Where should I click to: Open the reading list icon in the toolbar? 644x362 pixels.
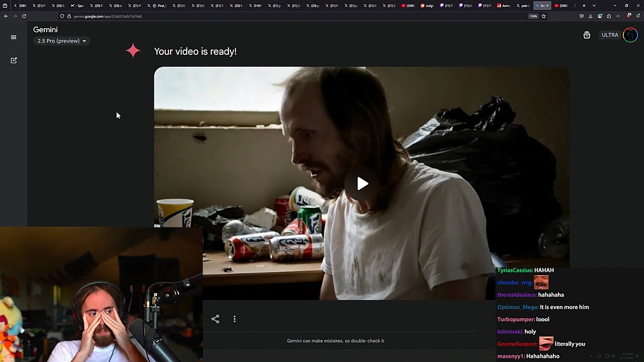click(582, 16)
